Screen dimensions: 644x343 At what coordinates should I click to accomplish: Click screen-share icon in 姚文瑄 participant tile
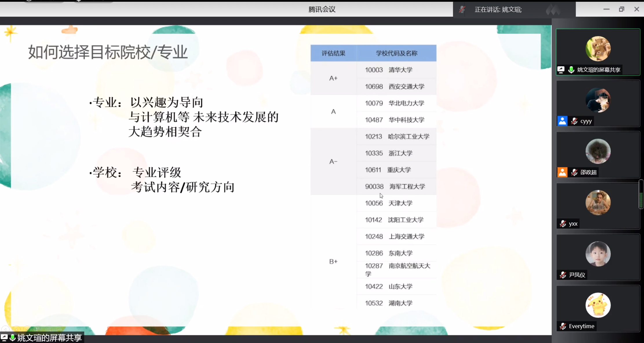click(561, 69)
